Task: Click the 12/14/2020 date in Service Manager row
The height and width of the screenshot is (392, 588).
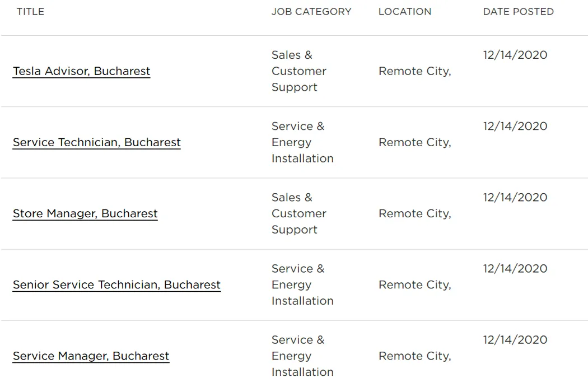Action: point(515,340)
